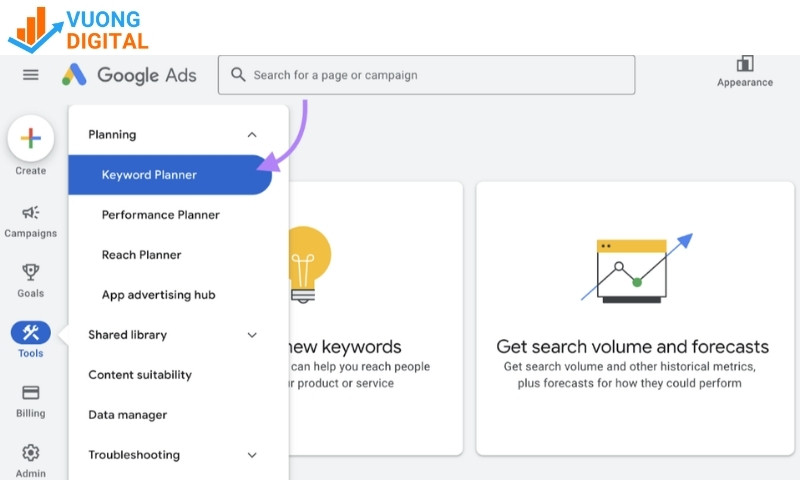
Task: Expand the Troubleshooting section
Action: coord(252,455)
